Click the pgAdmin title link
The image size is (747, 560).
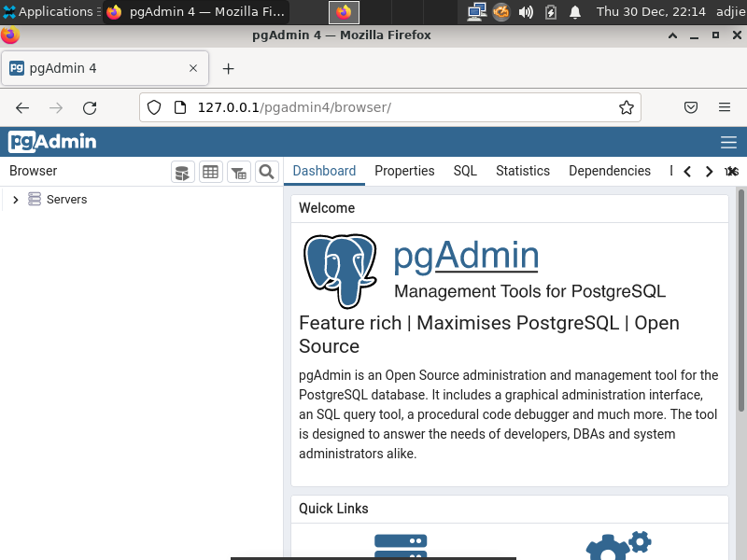466,256
